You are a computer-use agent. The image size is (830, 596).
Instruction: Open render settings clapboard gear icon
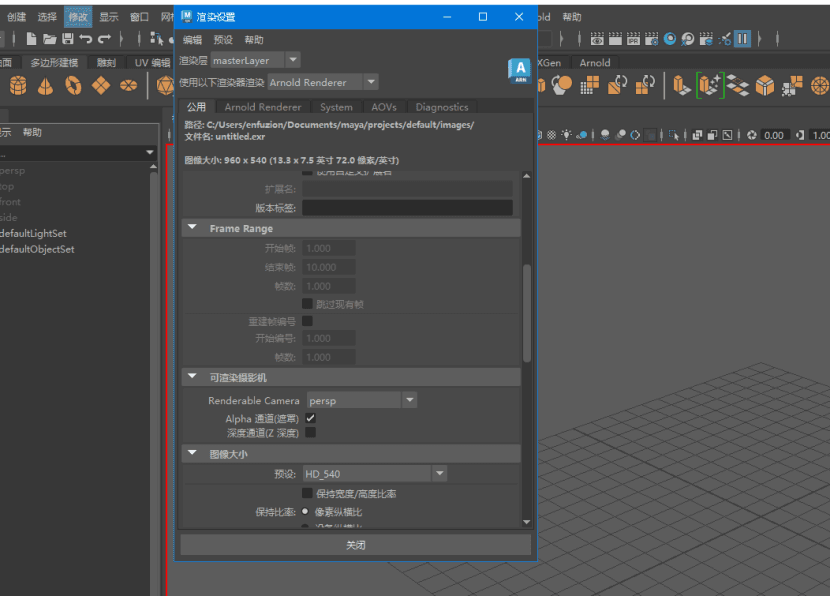coord(651,39)
